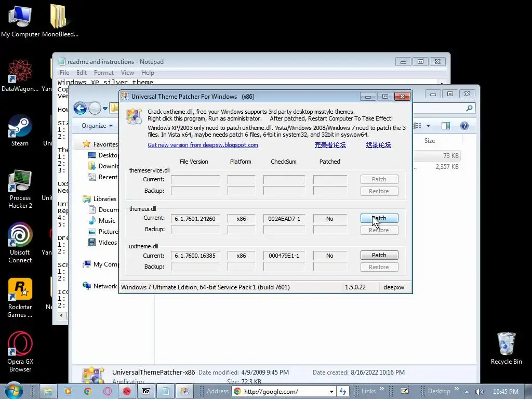
Task: Open the view options dropdown arrow in Explorer
Action: tap(428, 126)
